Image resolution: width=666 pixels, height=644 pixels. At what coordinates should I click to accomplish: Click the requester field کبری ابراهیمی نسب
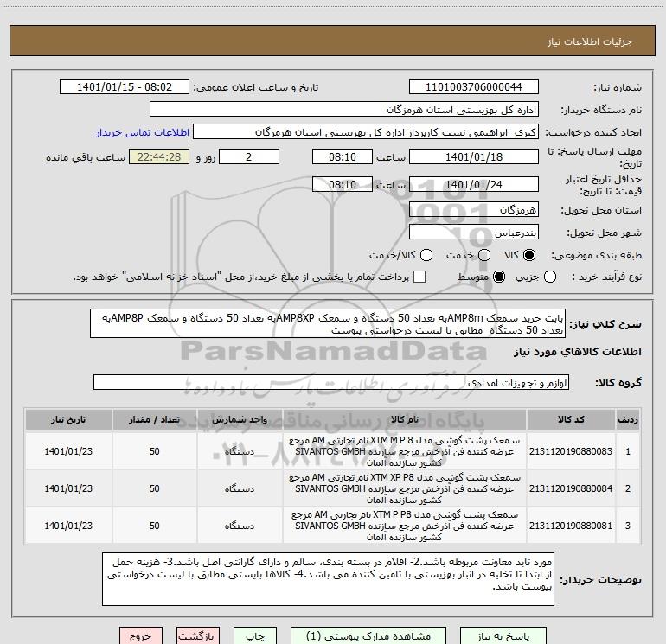pyautogui.click(x=366, y=132)
